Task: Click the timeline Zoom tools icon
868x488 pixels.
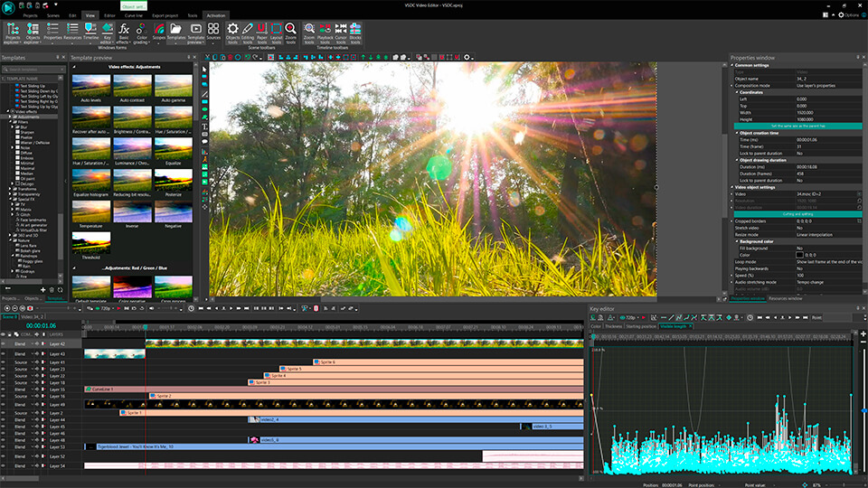Action: 309,33
